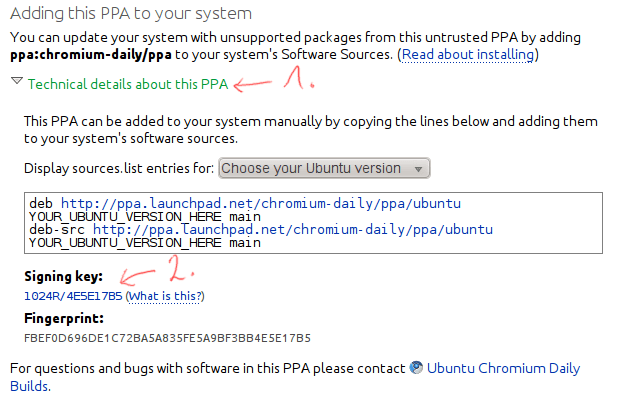Click the 'Display sources.list entries for:' label
The image size is (627, 405).
tap(119, 168)
